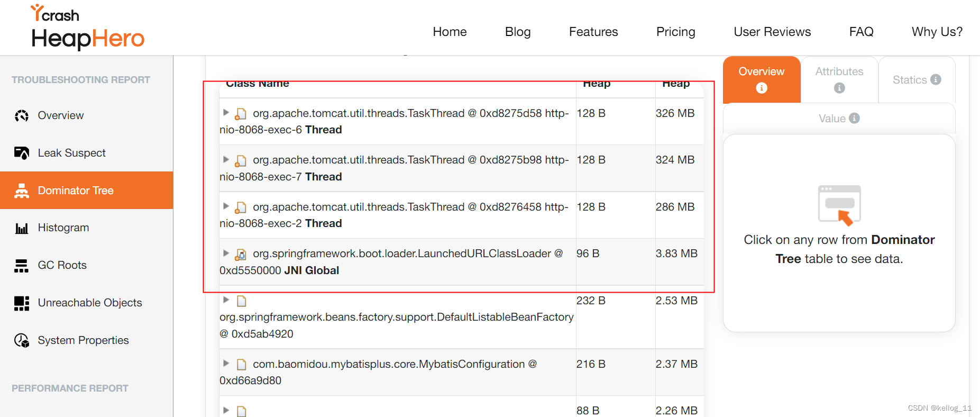Click the object icon of exec-7 Thread row
Image resolution: width=980 pixels, height=417 pixels.
pos(241,160)
